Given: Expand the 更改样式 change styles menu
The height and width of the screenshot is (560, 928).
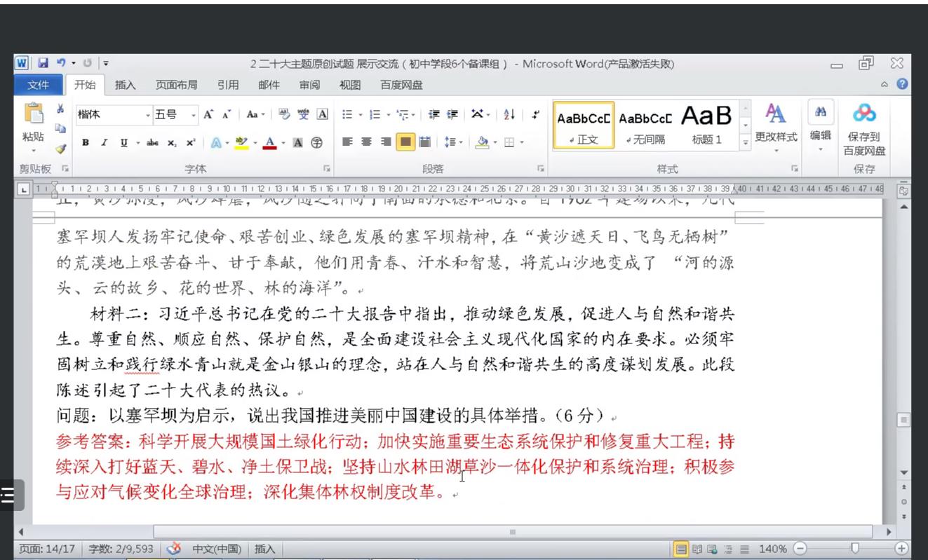Looking at the screenshot, I should click(775, 126).
